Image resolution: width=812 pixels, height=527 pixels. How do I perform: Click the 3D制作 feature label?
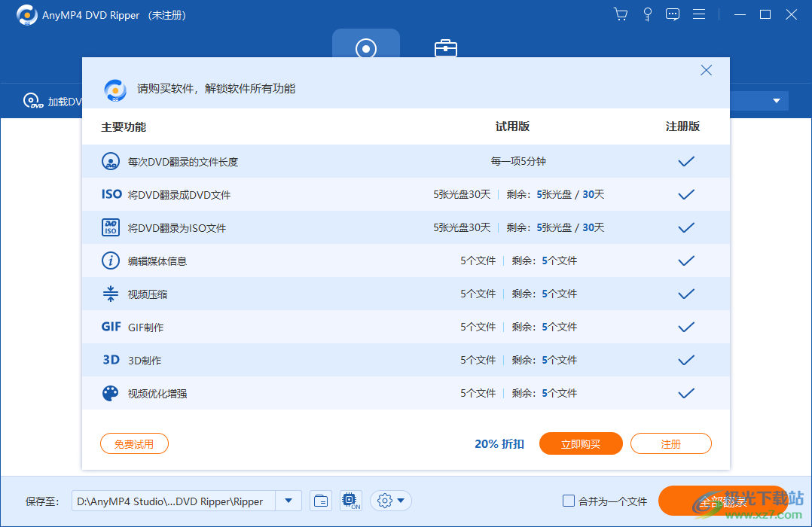pyautogui.click(x=145, y=361)
